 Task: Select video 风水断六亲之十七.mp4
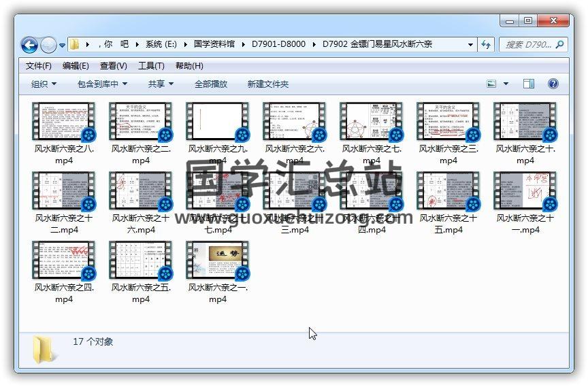click(218, 202)
